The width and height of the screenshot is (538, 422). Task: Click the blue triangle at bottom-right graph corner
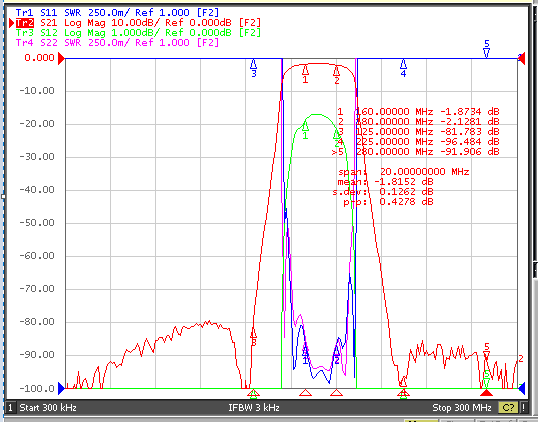[522, 388]
